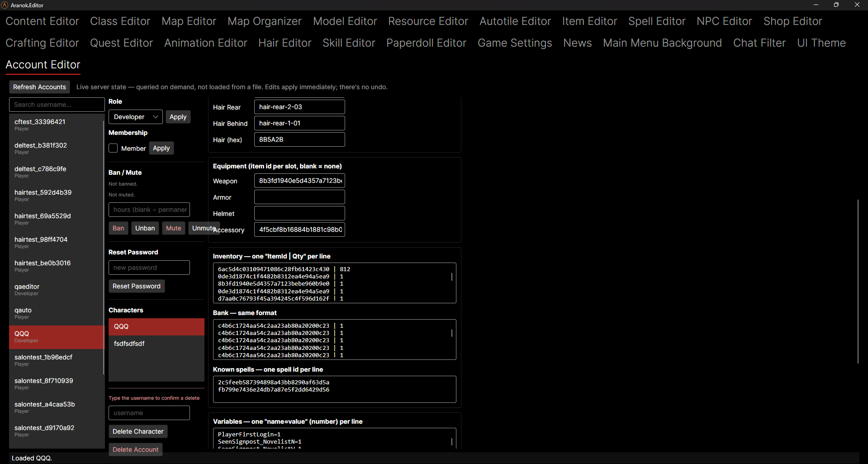The height and width of the screenshot is (464, 868).
Task: Click the Ban button
Action: (118, 228)
